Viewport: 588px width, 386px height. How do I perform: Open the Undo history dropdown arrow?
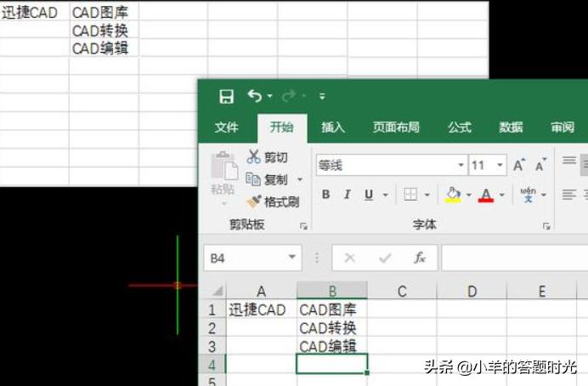pos(270,96)
